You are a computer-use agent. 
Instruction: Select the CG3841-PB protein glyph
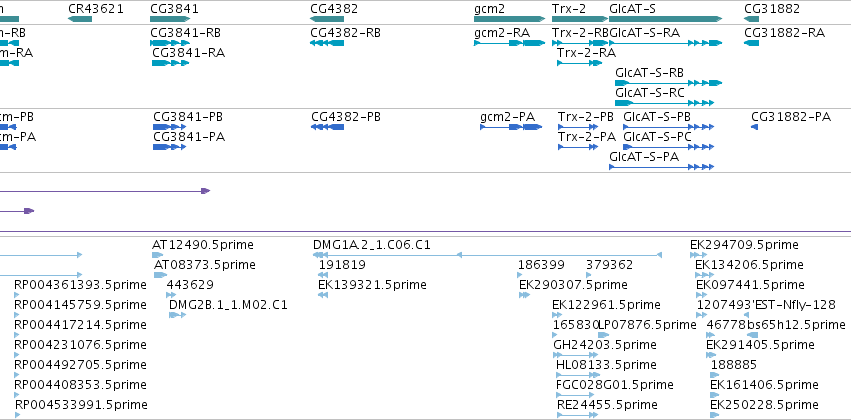click(170, 127)
